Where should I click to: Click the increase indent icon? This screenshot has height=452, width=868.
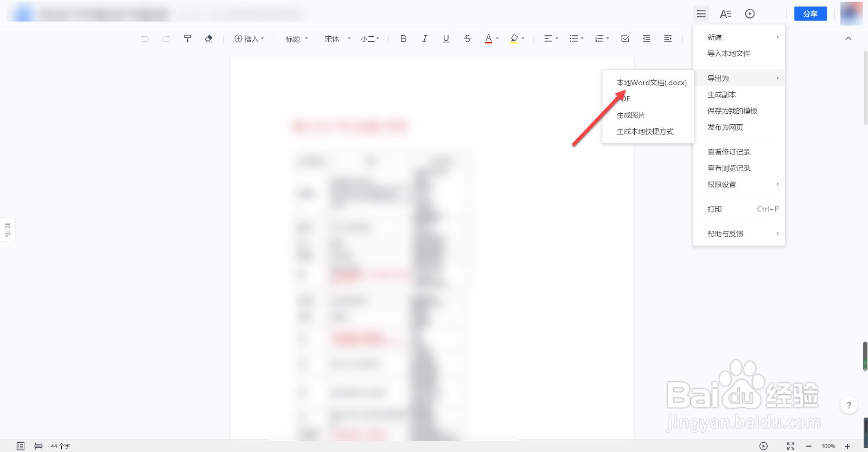[x=668, y=38]
